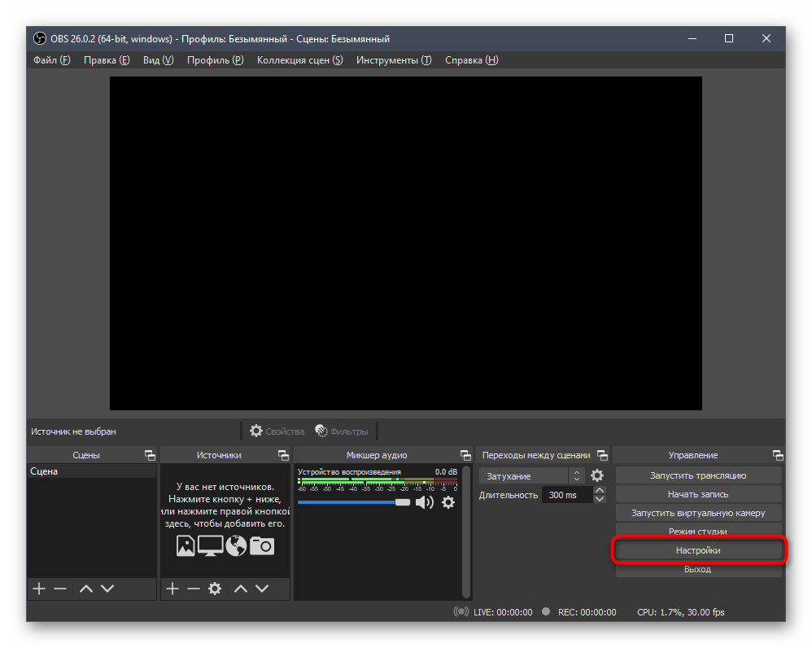Undock the Микшер аудио panel

[465, 455]
